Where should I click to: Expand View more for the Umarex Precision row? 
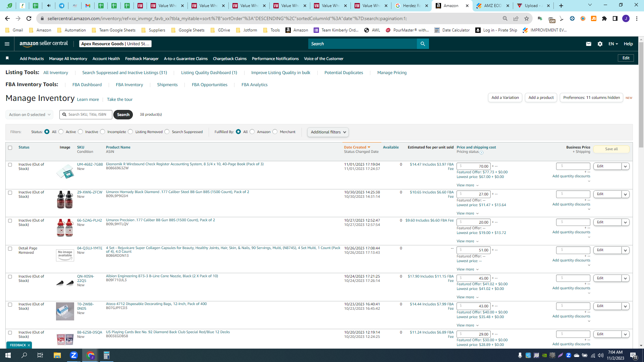click(468, 241)
